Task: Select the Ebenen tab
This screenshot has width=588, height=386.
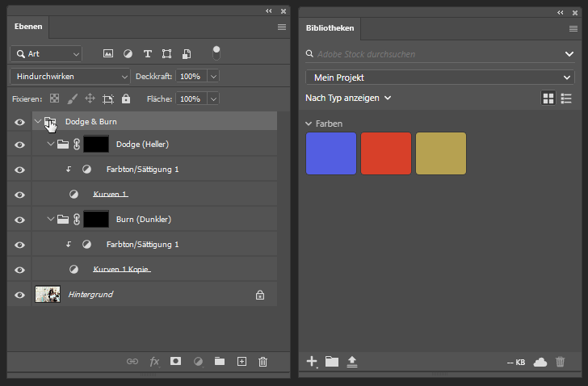Action: coord(28,27)
